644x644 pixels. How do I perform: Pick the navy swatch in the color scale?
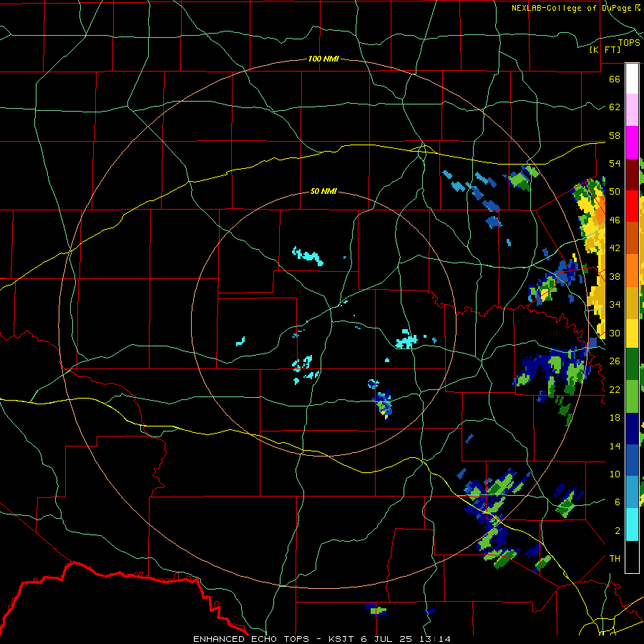632,429
